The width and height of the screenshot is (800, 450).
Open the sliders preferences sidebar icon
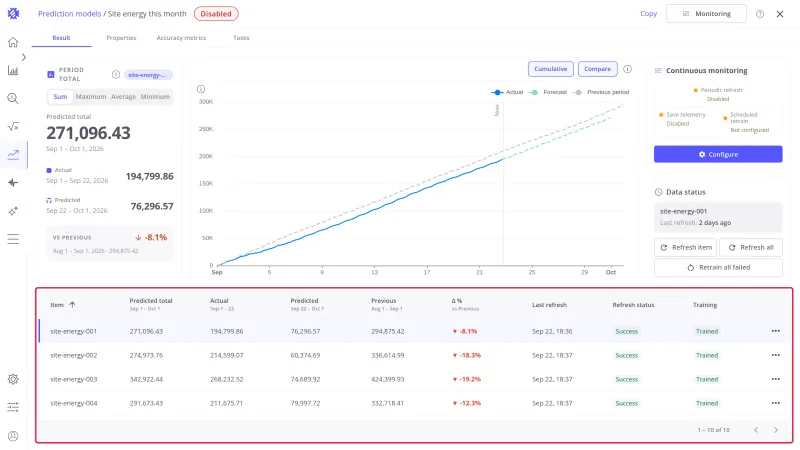(x=13, y=407)
